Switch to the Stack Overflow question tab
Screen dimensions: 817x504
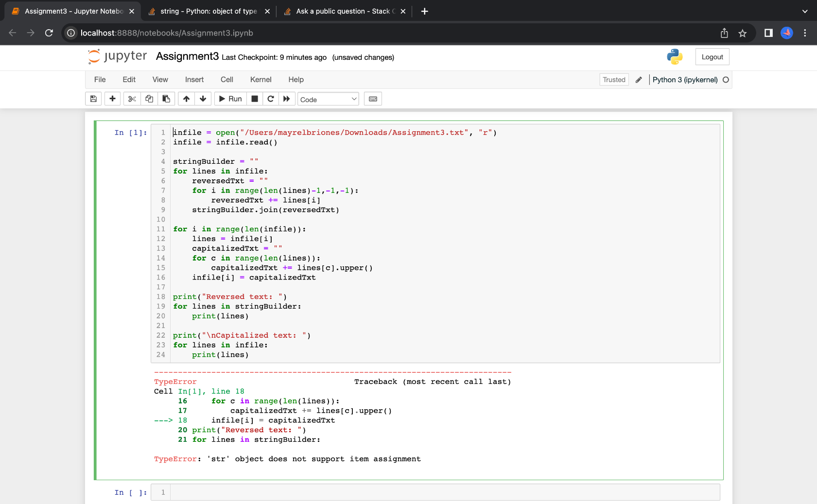coord(340,11)
